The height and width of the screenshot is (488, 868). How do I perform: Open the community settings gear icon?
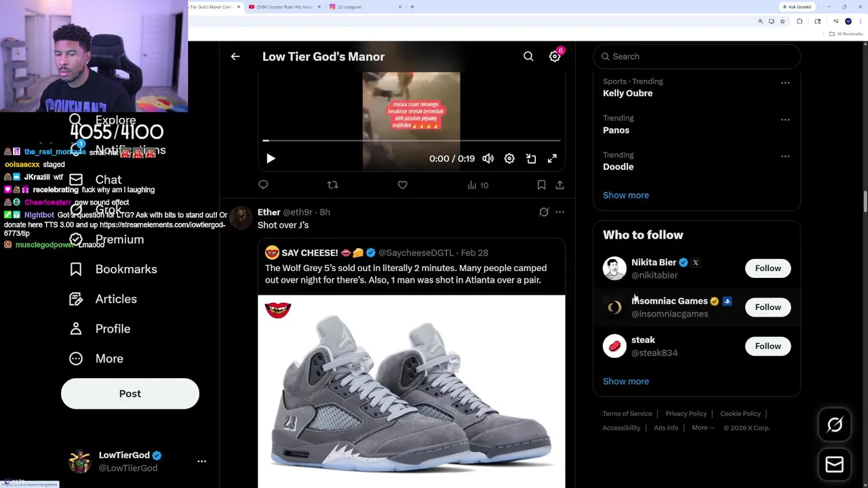tap(555, 56)
